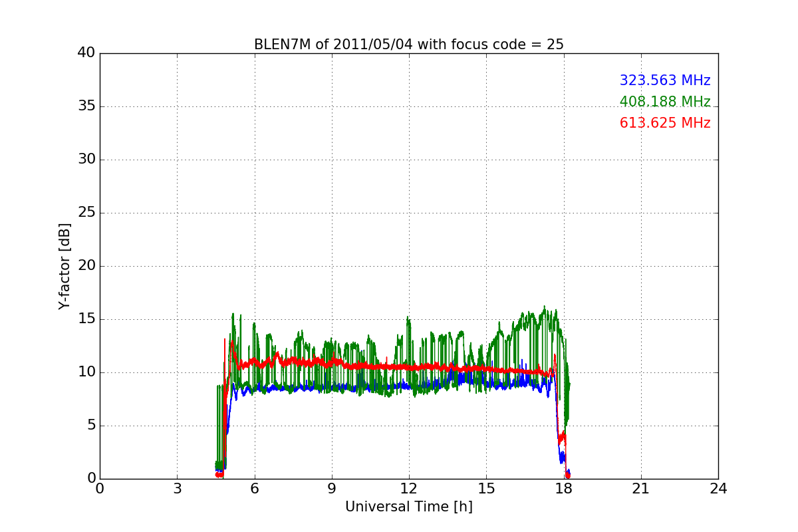Screen dimensions: 798x532
Task: Click the x-axis tick label 15
Action: 486,488
